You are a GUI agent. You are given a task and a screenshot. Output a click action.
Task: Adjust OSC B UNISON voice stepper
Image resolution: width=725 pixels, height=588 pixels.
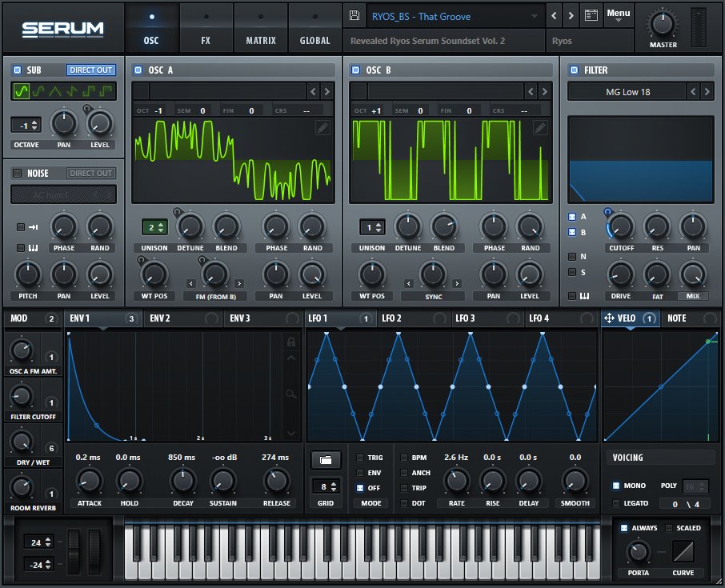[x=372, y=227]
